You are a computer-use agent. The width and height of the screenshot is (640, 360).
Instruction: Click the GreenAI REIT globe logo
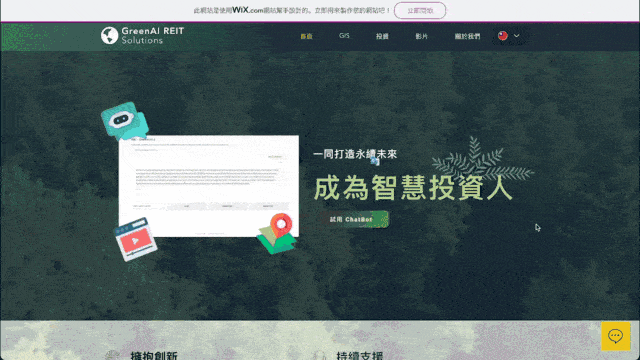[109, 36]
